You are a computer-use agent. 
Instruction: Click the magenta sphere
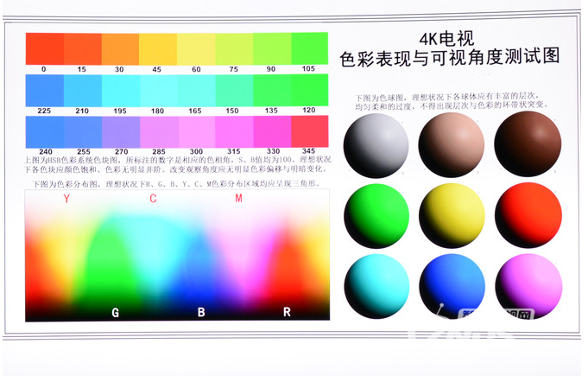[527, 285]
